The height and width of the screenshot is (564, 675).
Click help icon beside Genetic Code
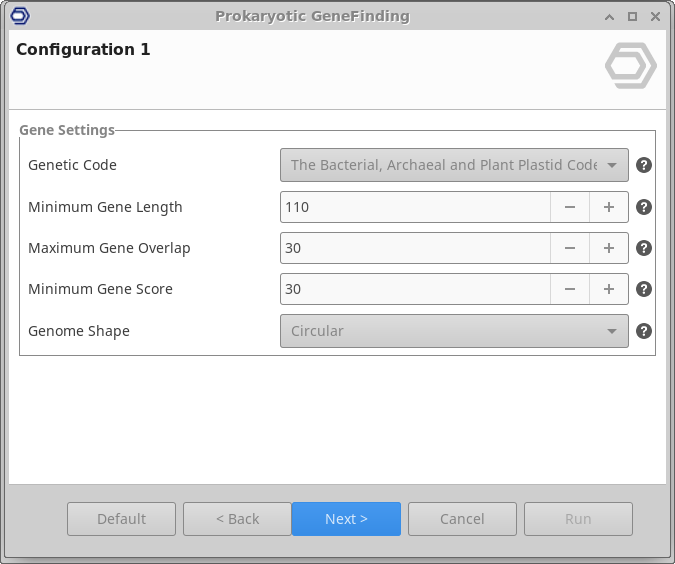pos(644,165)
